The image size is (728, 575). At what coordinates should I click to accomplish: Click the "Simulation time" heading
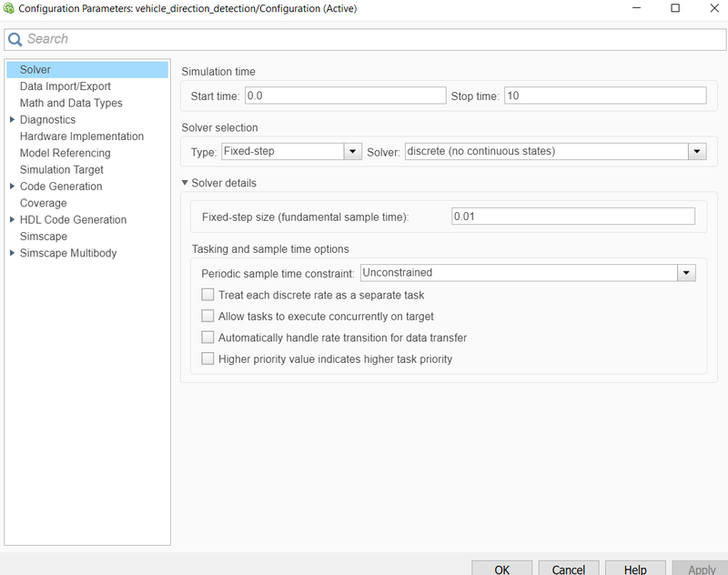point(218,72)
